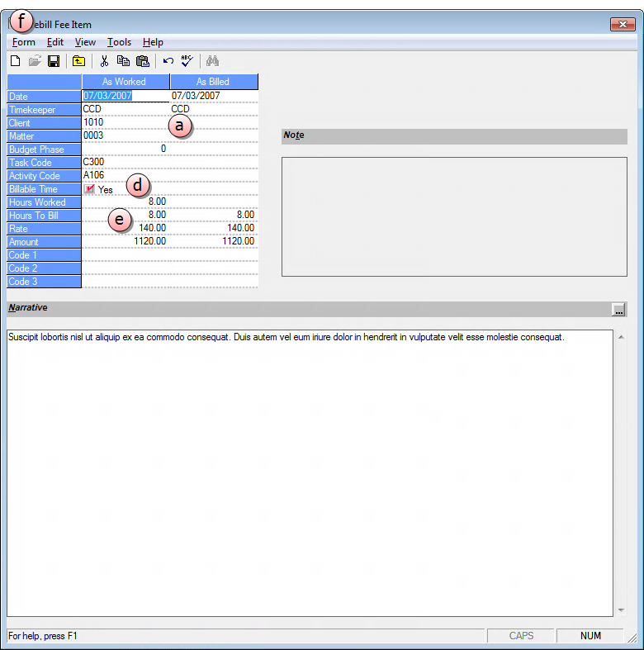Open the Tools menu
644x650 pixels.
tap(119, 42)
